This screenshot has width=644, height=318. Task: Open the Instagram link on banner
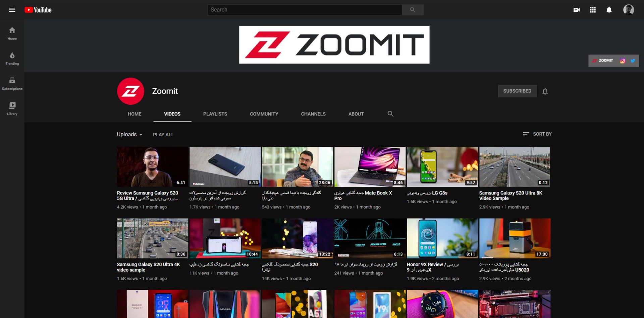622,61
